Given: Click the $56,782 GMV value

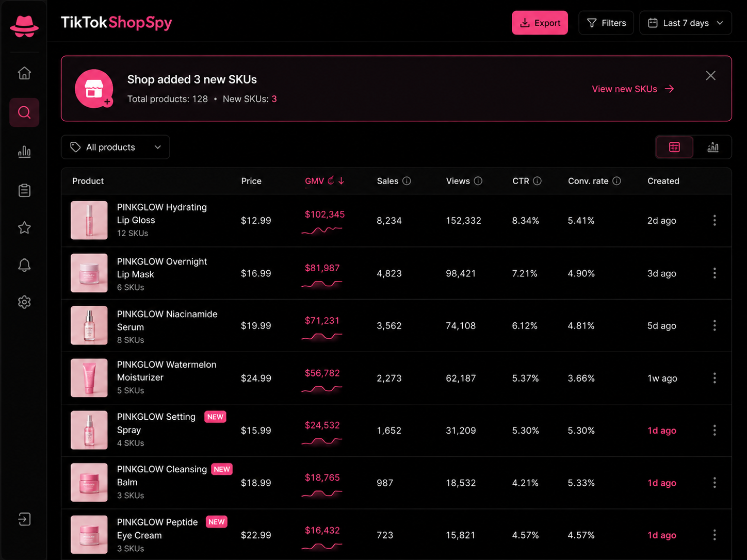Looking at the screenshot, I should tap(322, 373).
